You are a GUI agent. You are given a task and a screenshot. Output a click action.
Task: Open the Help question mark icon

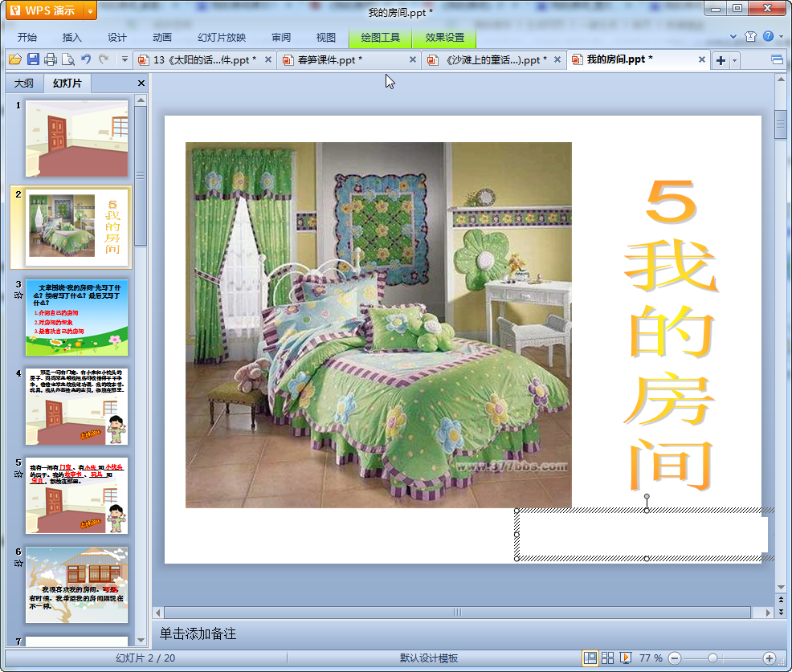click(768, 36)
